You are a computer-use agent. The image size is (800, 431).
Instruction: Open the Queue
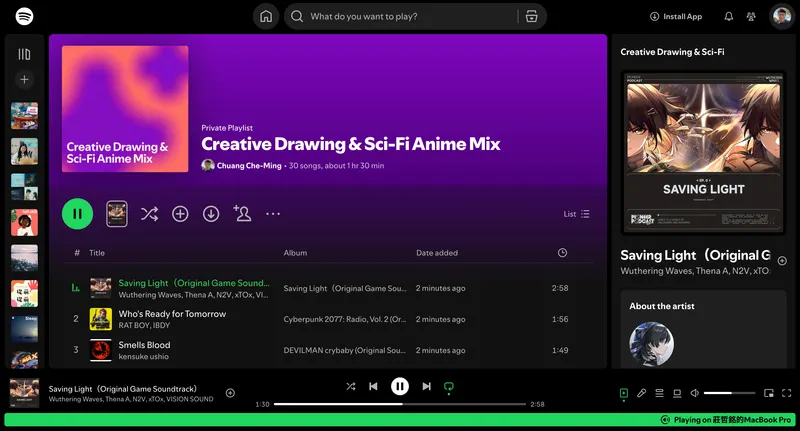tap(659, 393)
